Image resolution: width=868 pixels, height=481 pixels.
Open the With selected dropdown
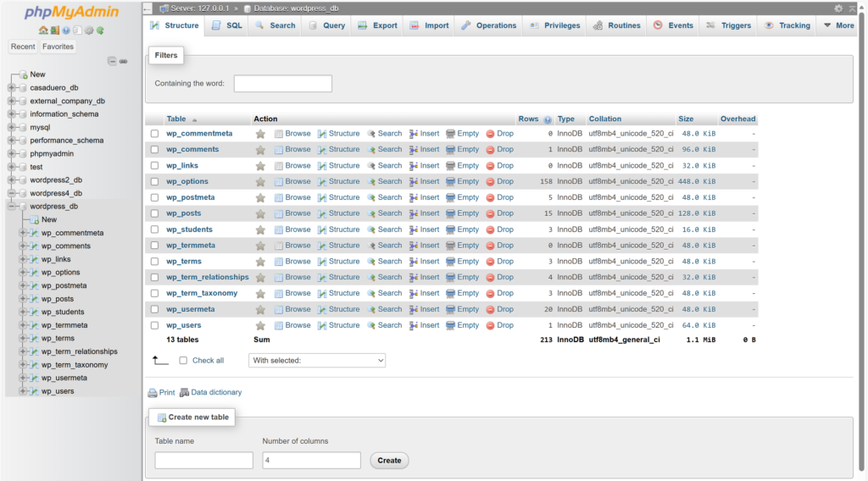317,361
